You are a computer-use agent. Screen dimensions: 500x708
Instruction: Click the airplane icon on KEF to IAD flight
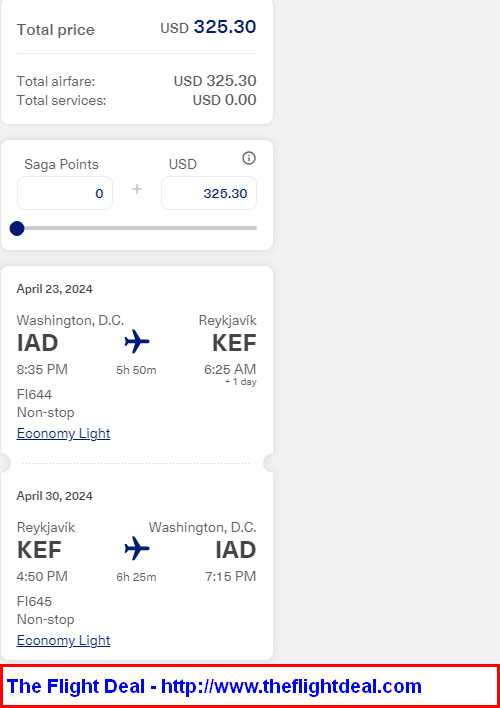137,549
